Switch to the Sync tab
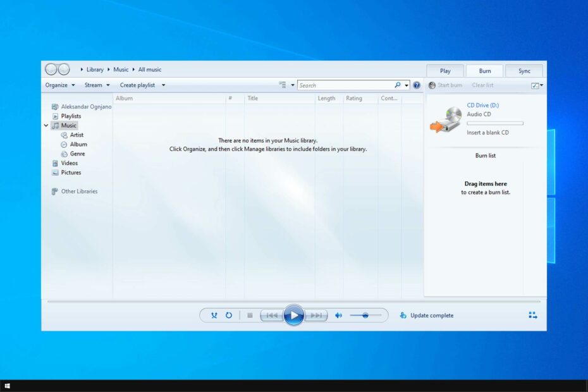Screen dimensions: 588x392 tap(524, 70)
